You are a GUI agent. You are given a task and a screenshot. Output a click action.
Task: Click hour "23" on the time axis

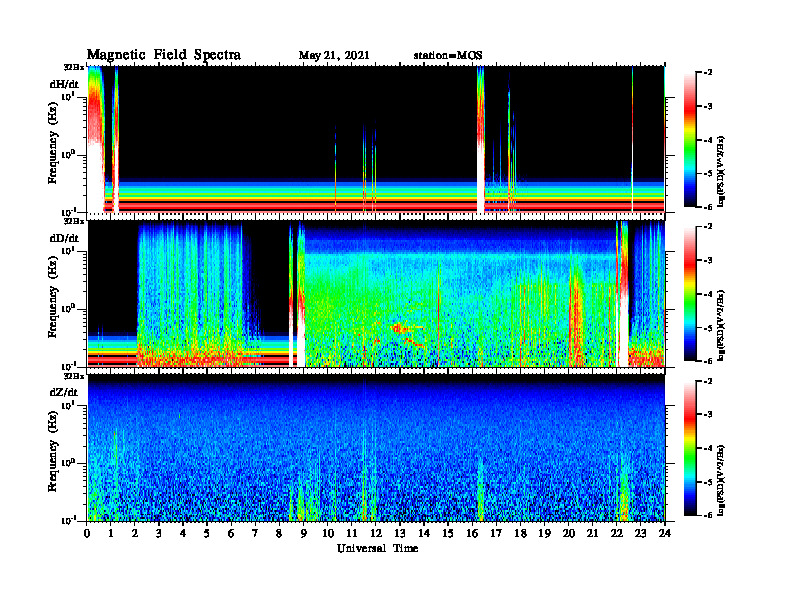[x=641, y=534]
